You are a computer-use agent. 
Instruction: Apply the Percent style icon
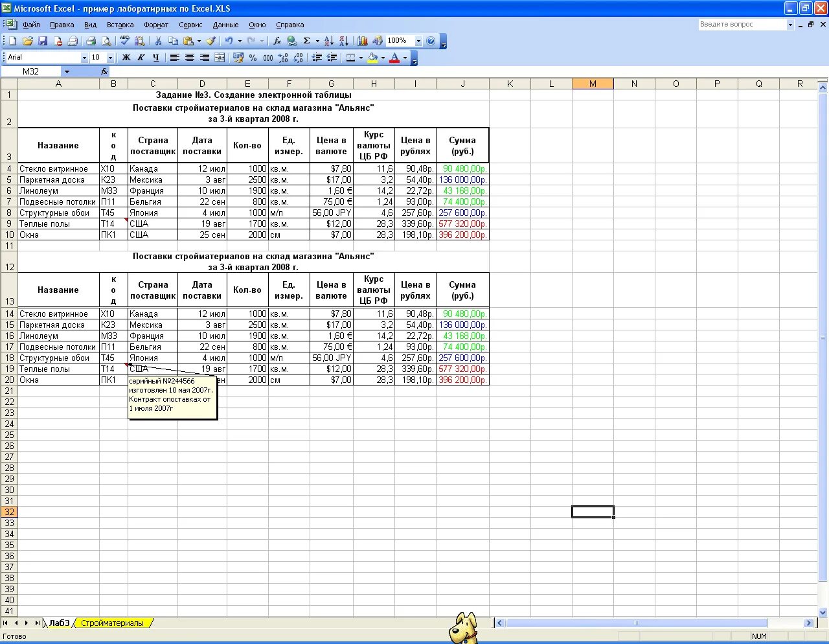(x=253, y=58)
